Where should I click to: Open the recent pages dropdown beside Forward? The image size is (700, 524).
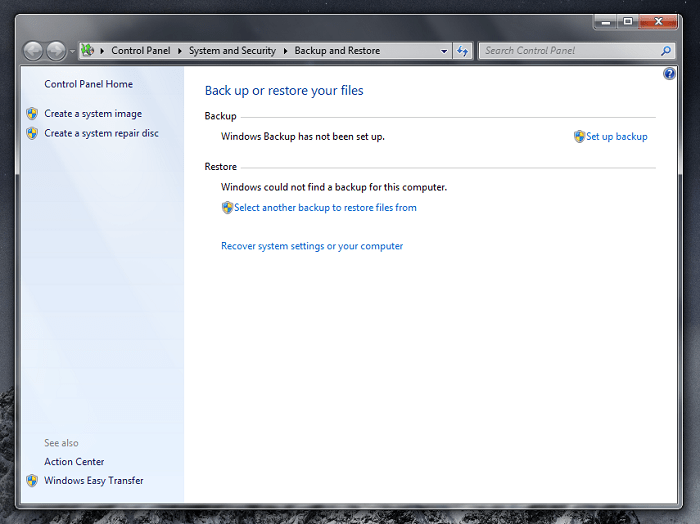click(x=73, y=51)
